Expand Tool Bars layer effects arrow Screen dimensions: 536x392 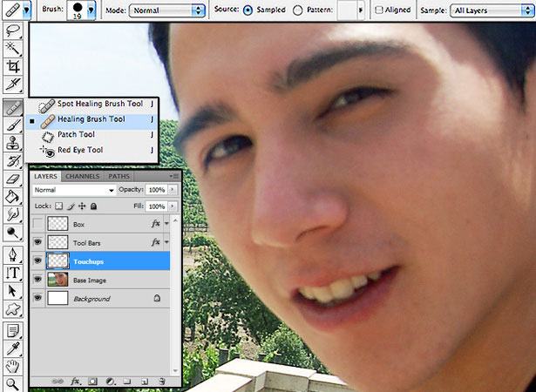click(x=166, y=242)
